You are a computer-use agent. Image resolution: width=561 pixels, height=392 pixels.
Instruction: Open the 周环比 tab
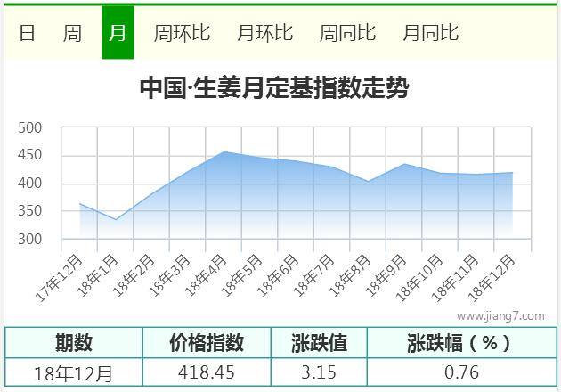pyautogui.click(x=182, y=33)
